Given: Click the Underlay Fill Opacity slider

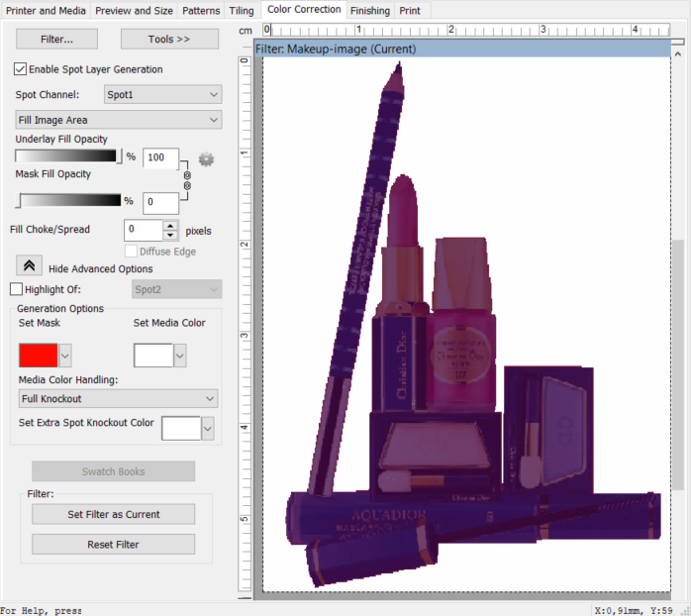Looking at the screenshot, I should tap(67, 155).
